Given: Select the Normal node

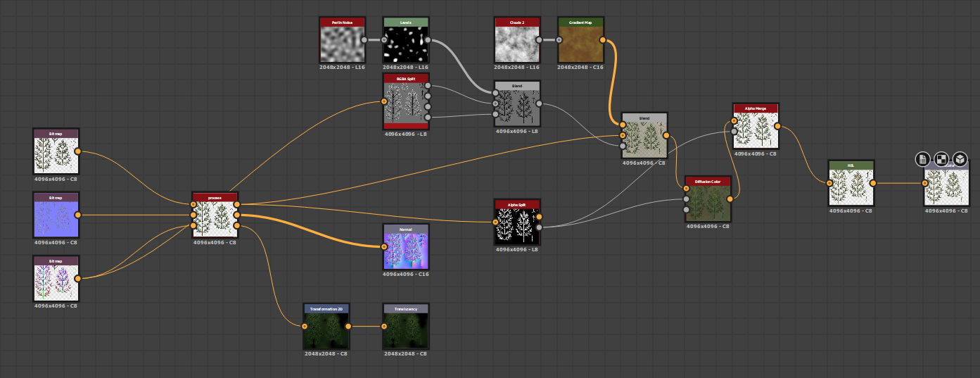Looking at the screenshot, I should (406, 246).
